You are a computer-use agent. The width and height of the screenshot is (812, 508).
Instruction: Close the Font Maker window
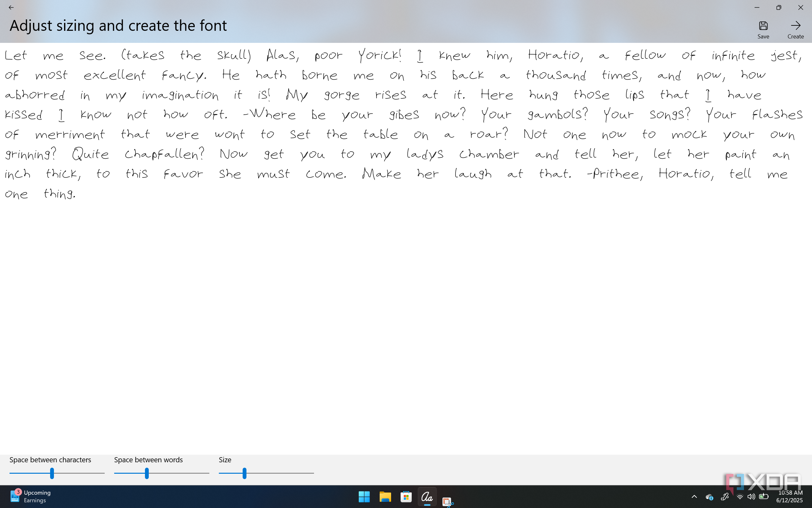(801, 7)
